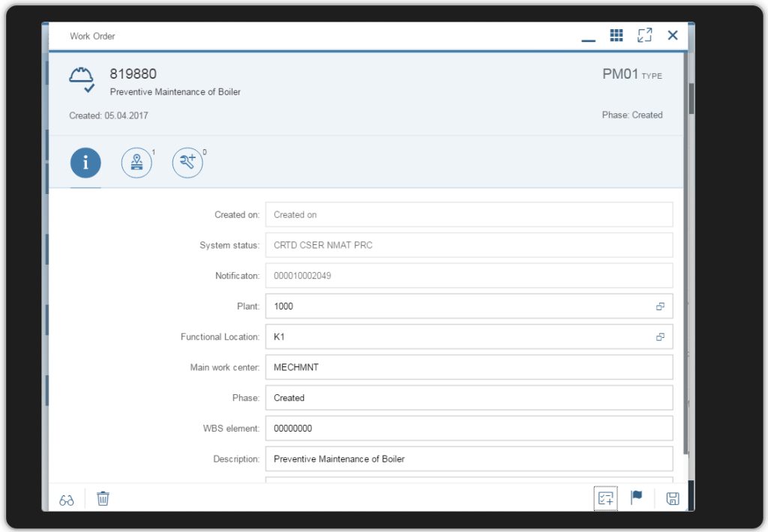Click the Main work center label

225,367
